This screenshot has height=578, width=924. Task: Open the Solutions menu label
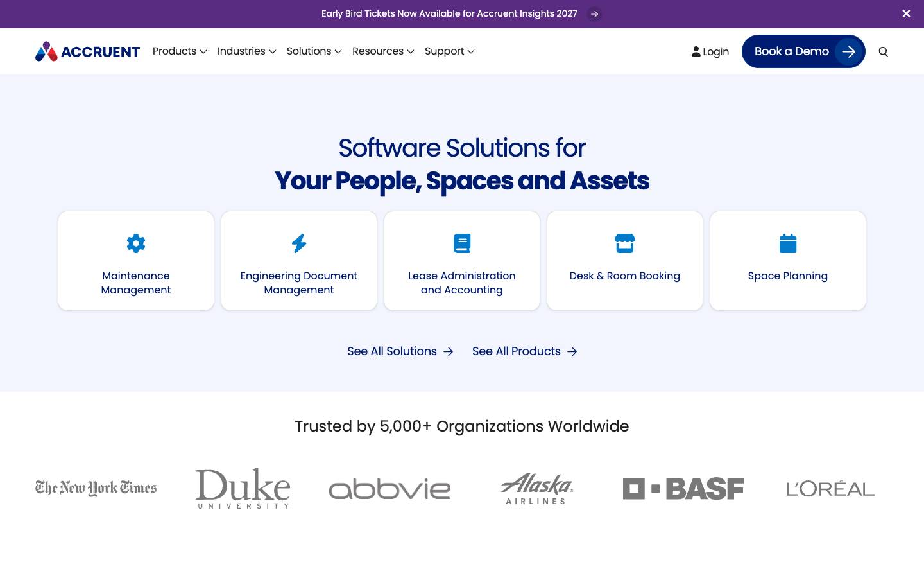click(x=309, y=51)
